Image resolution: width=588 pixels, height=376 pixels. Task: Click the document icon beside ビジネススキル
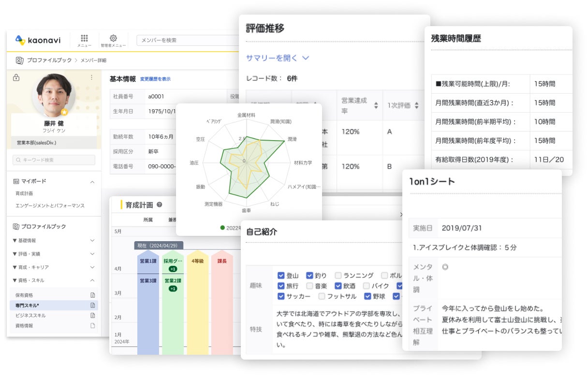[92, 316]
